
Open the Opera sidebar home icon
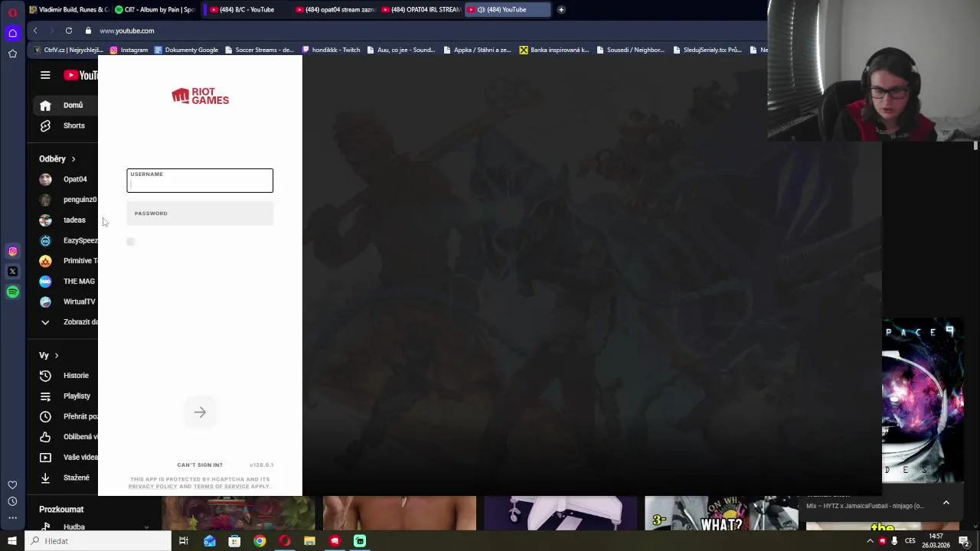(x=12, y=33)
